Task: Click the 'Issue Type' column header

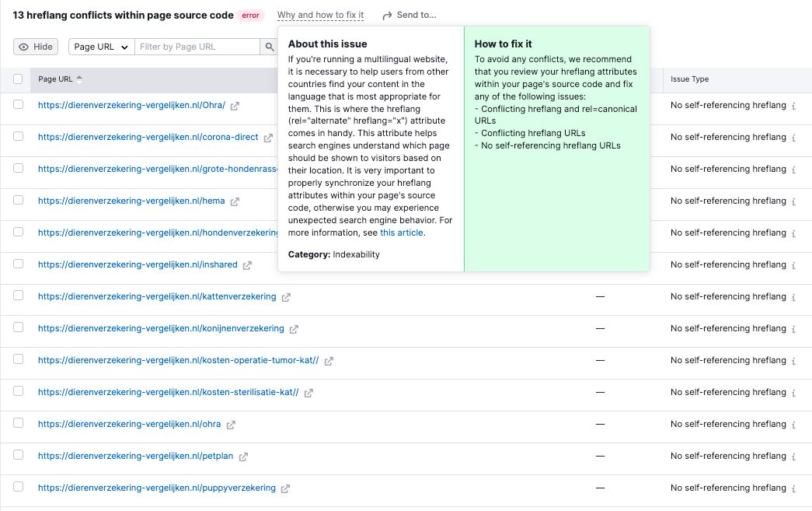Action: (690, 79)
